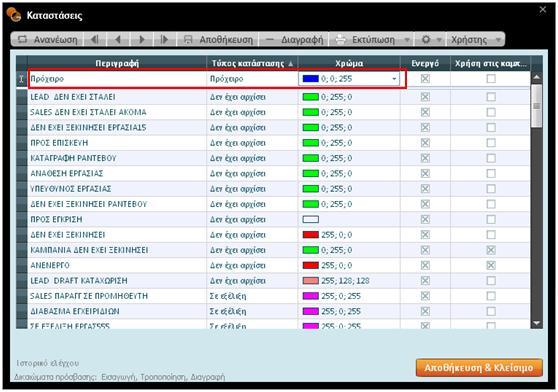This screenshot has height=392, width=558.
Task: Toggle Ενεργό checkbox for LEAD ΔΕΝ ΕΧΕΙ ΣΤΑΛΕΙ
Action: click(425, 97)
